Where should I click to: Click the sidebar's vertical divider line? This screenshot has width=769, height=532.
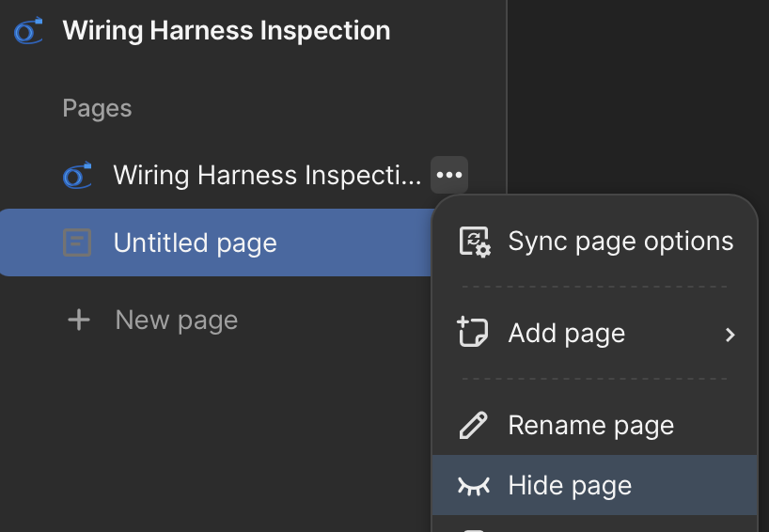point(507,94)
